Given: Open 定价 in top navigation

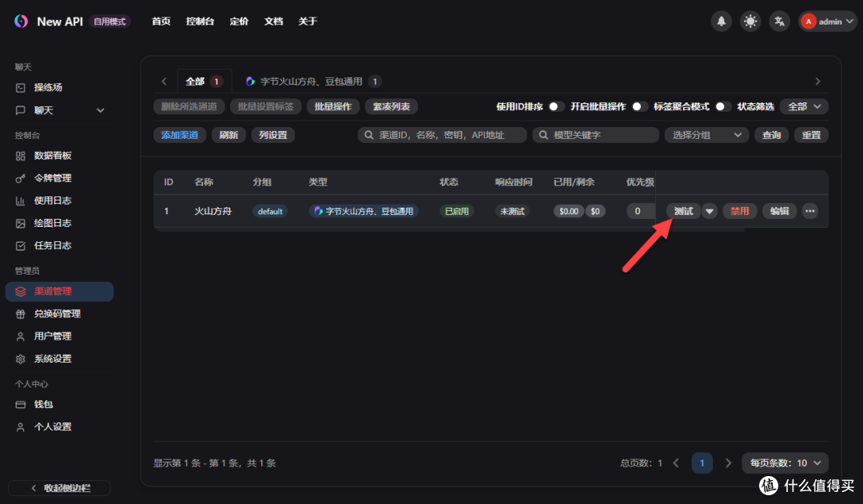Looking at the screenshot, I should (x=239, y=22).
